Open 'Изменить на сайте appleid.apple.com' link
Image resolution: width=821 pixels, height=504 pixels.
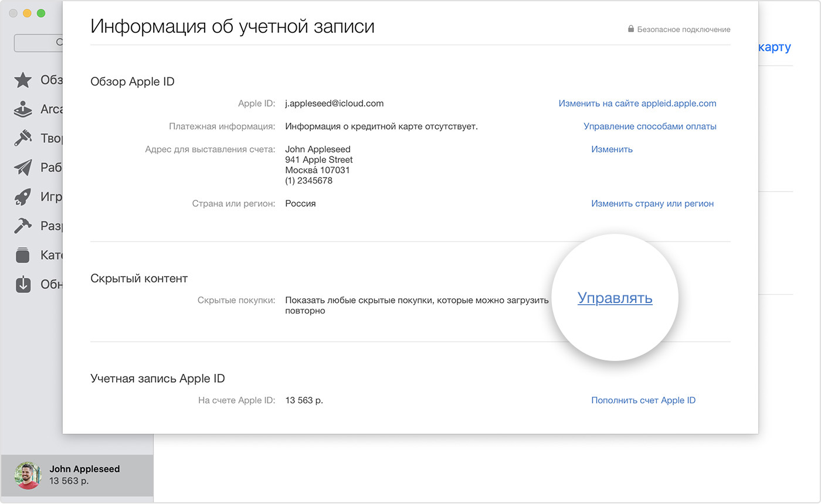637,103
